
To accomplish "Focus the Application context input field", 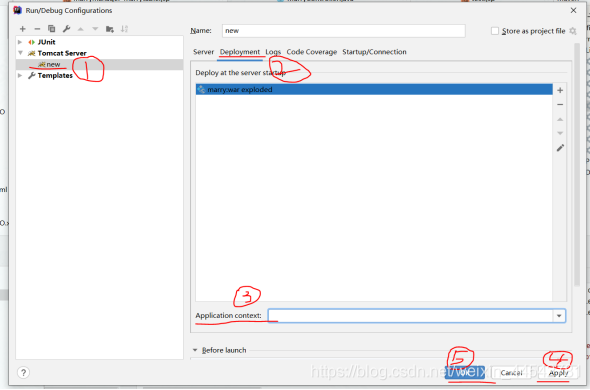I will pos(411,316).
